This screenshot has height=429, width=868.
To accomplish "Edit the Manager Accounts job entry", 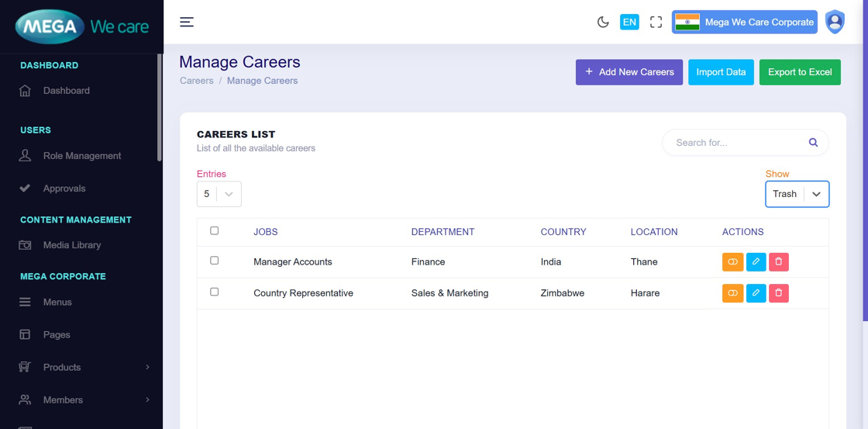I will click(756, 262).
